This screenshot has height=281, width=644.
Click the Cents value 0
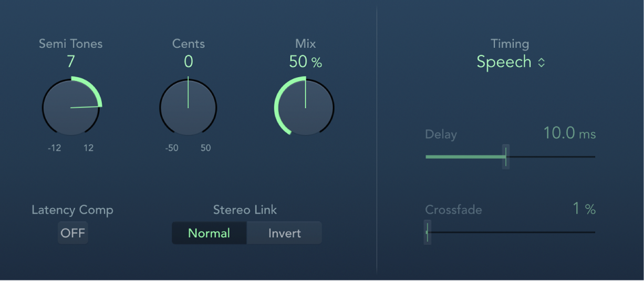point(188,62)
